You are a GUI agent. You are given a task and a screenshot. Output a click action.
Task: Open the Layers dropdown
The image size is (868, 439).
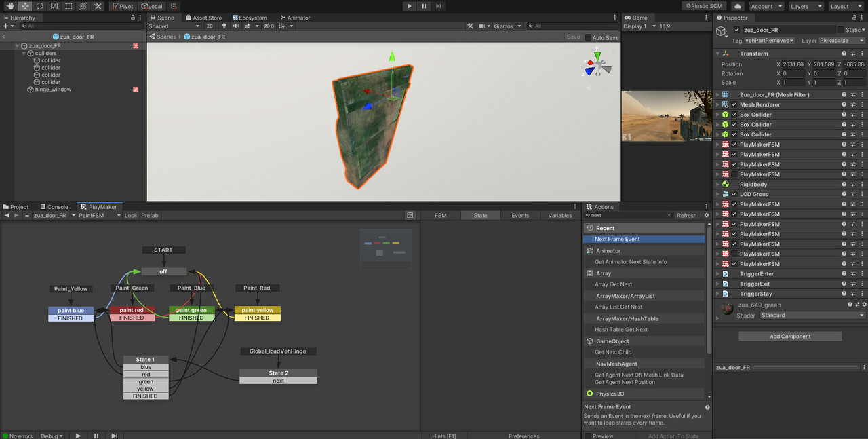coord(806,6)
